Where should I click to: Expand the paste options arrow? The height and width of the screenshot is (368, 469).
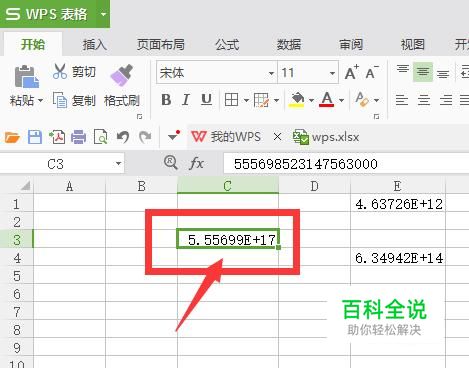point(40,100)
